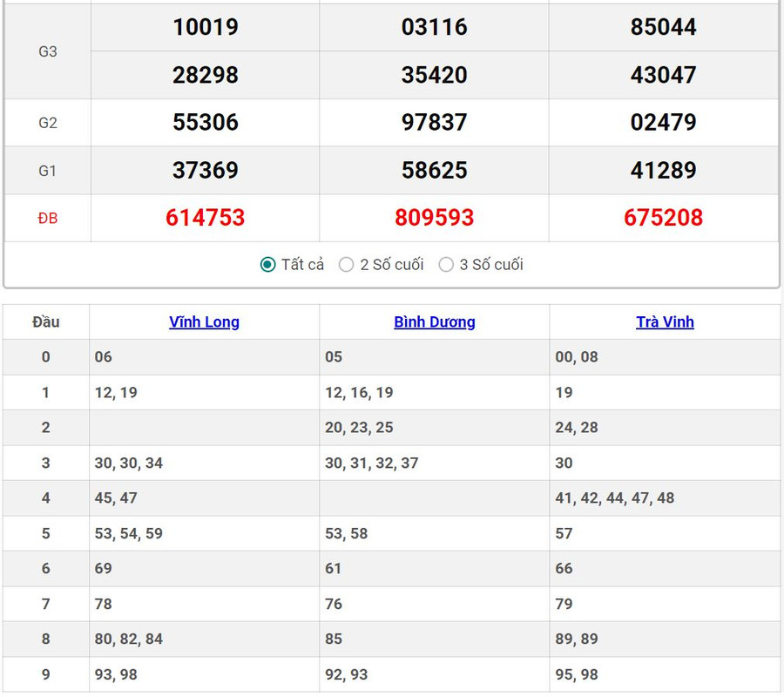This screenshot has width=784, height=697.
Task: Click the G3 result 10019
Action: [206, 27]
